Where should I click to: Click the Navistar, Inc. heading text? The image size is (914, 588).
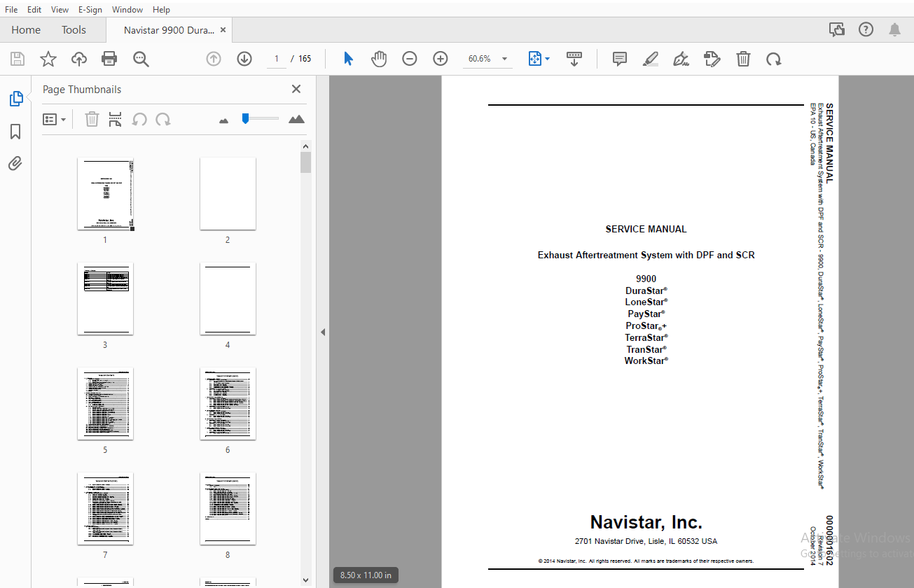(646, 522)
